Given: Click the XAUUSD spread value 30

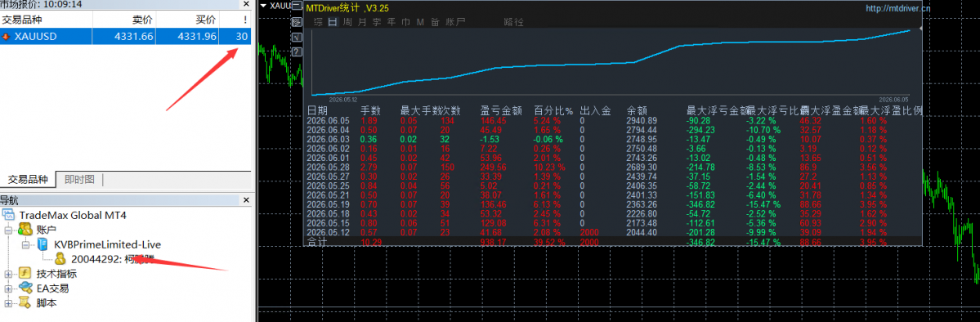Looking at the screenshot, I should point(242,36).
